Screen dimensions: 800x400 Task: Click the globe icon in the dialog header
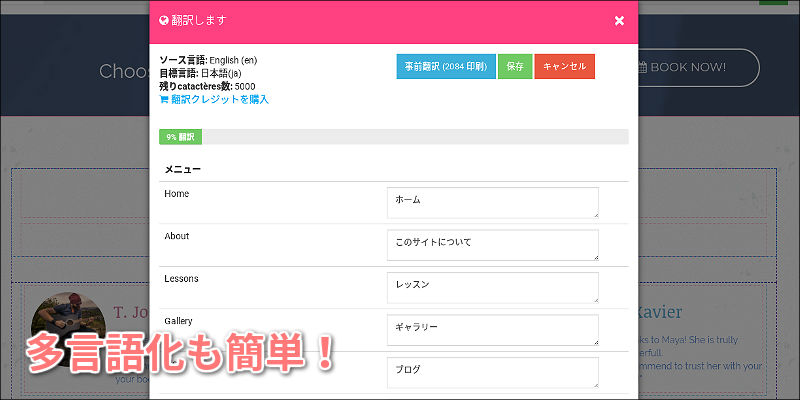[x=164, y=21]
